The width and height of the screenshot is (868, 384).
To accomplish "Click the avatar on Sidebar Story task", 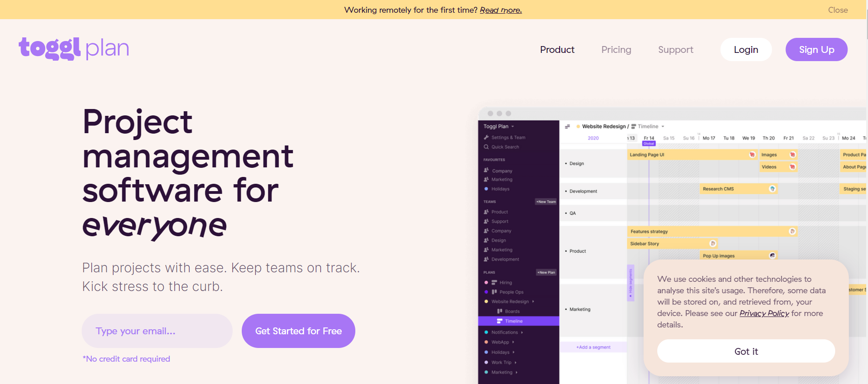I will [712, 244].
